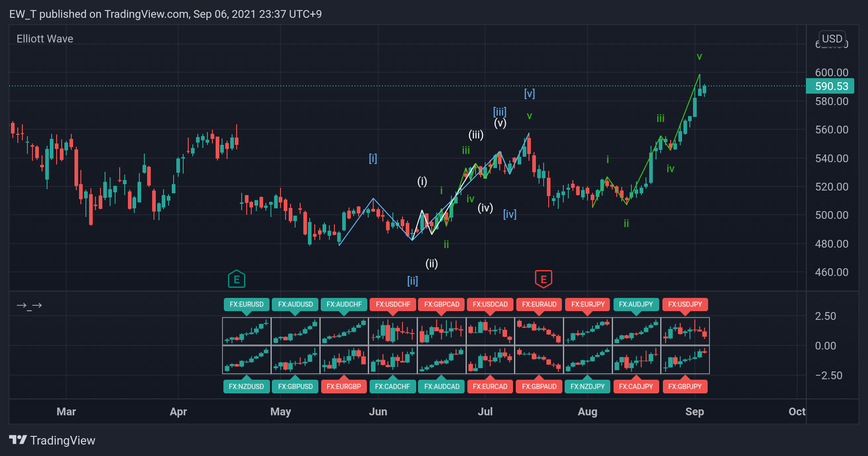The image size is (868, 456).
Task: Select the FX:NZDUSD label
Action: tap(246, 387)
